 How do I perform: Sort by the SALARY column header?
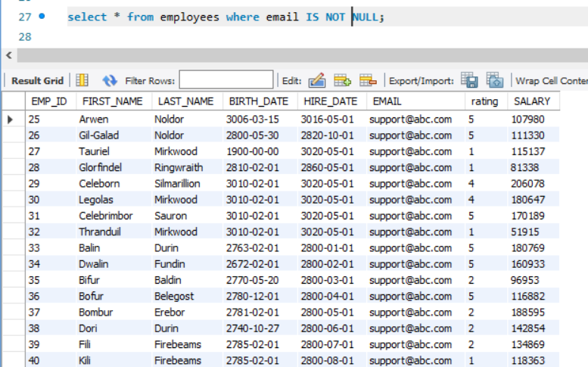[x=534, y=101]
